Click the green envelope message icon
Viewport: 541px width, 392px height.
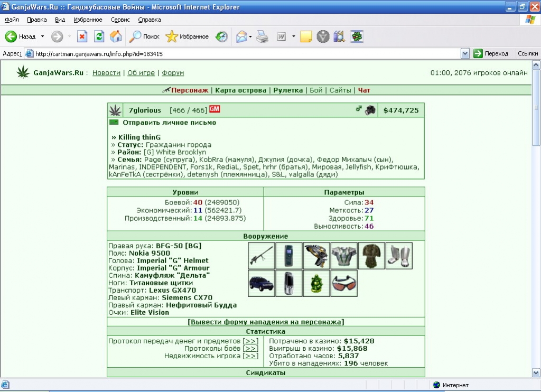(114, 122)
